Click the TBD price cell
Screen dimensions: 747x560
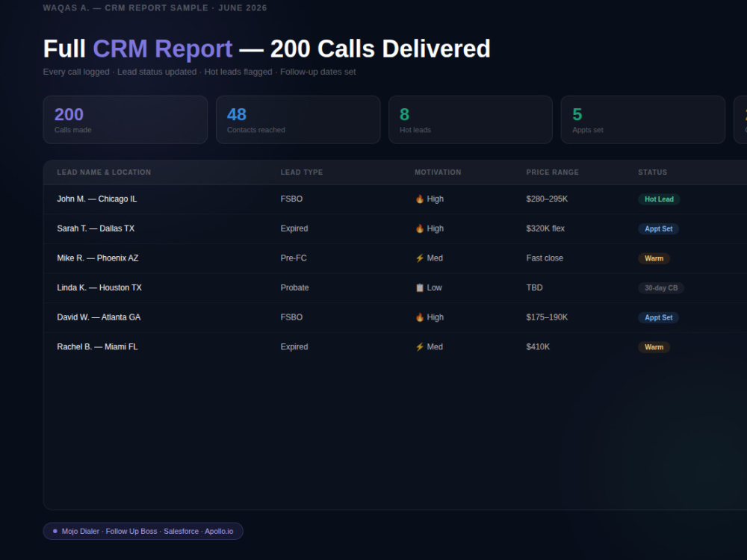(535, 287)
